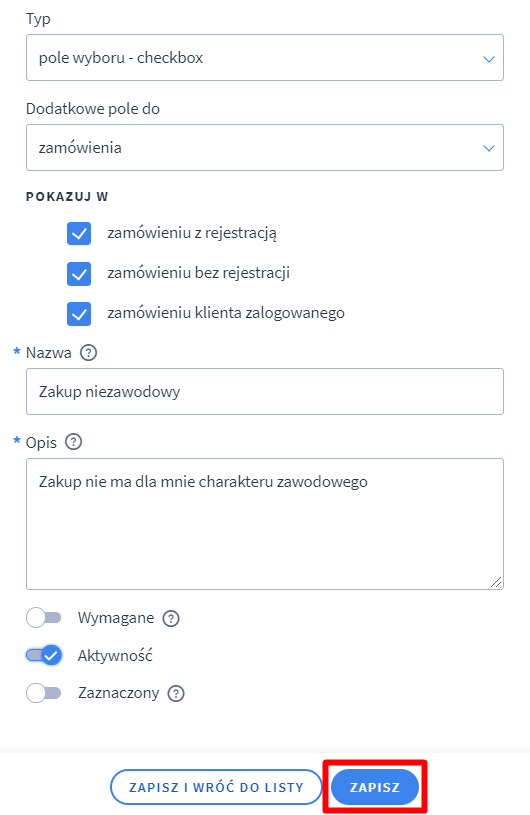530x815 pixels.
Task: Focus the Nazwa input field
Action: (x=265, y=391)
